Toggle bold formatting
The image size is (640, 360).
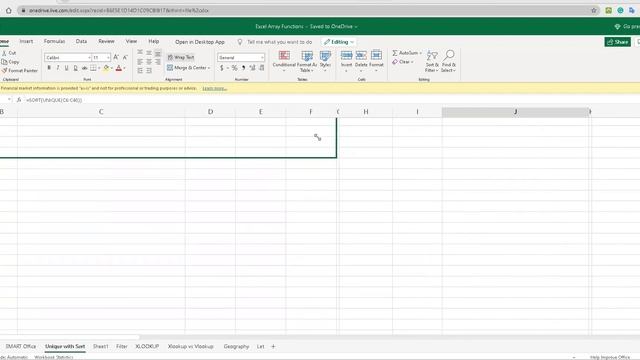point(49,68)
